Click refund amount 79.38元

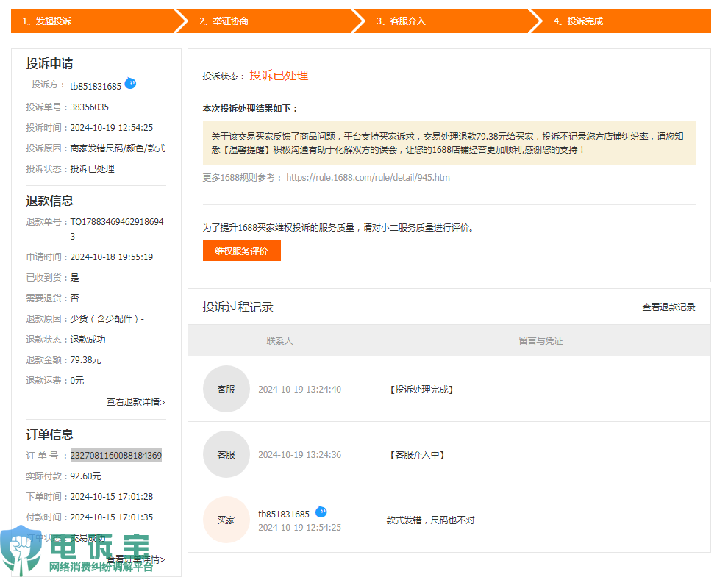(85, 359)
